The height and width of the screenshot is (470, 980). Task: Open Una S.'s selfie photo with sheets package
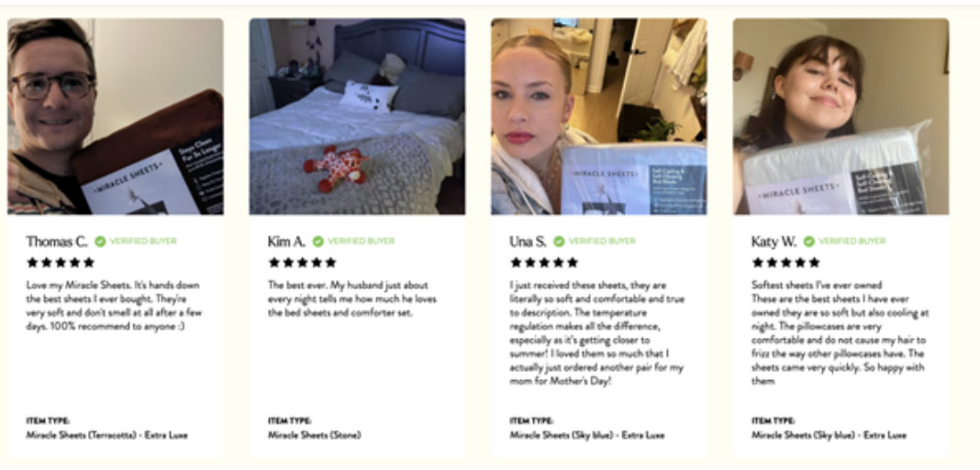[x=599, y=117]
